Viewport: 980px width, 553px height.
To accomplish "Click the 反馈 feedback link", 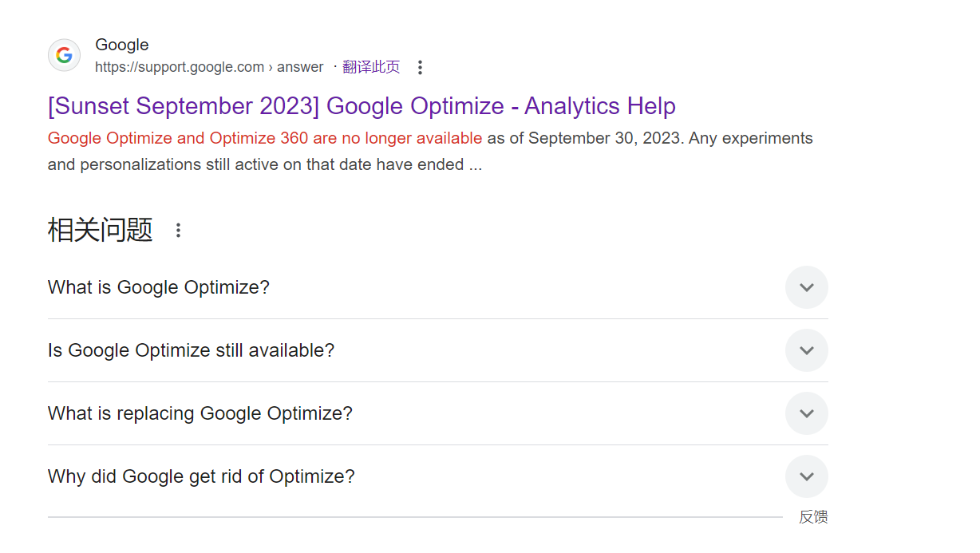I will pyautogui.click(x=813, y=517).
